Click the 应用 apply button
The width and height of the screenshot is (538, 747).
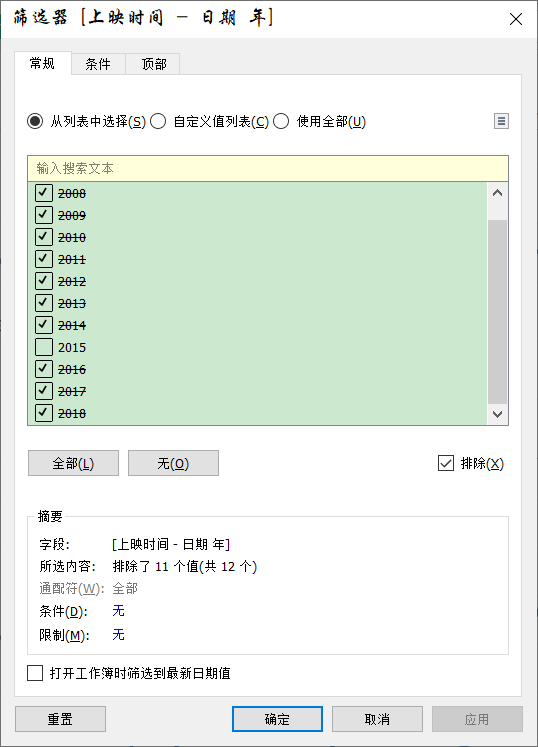click(477, 719)
